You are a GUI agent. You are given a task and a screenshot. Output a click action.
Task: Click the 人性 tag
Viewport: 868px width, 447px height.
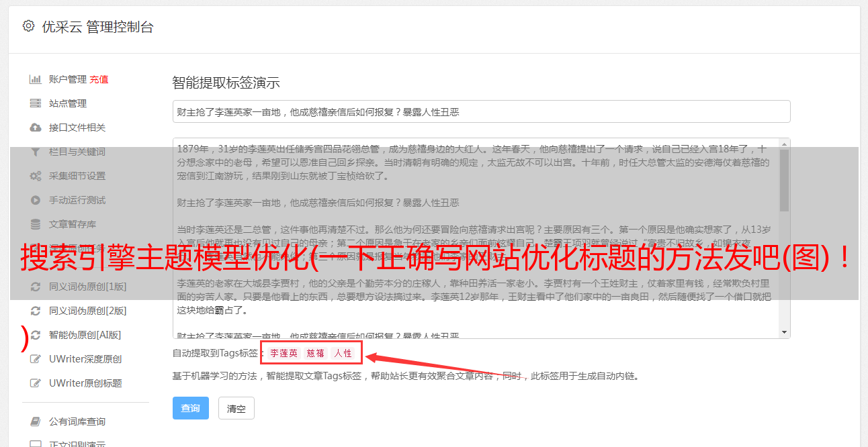(343, 353)
